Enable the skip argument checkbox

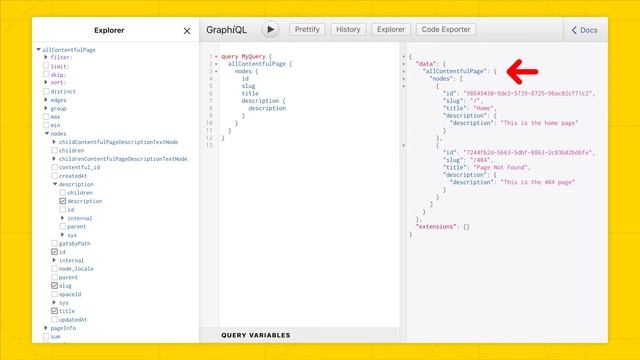(x=46, y=74)
